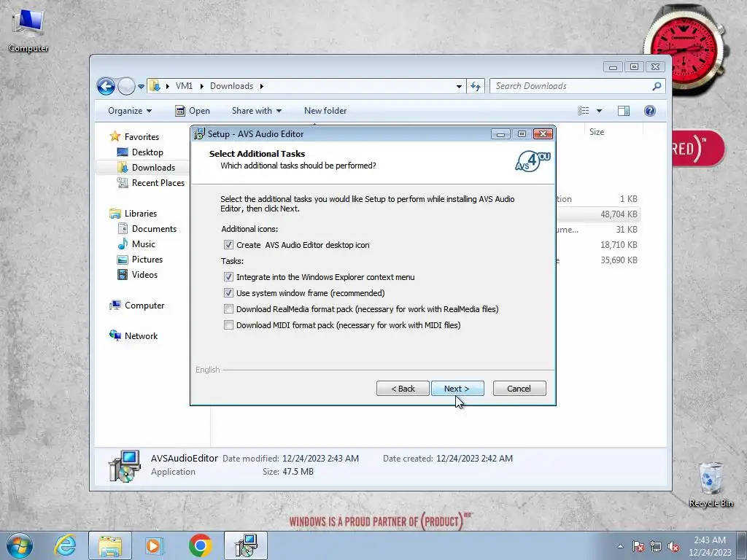Click the Windows Explorer taskbar icon
Viewport: 747px width, 560px height.
[110, 545]
